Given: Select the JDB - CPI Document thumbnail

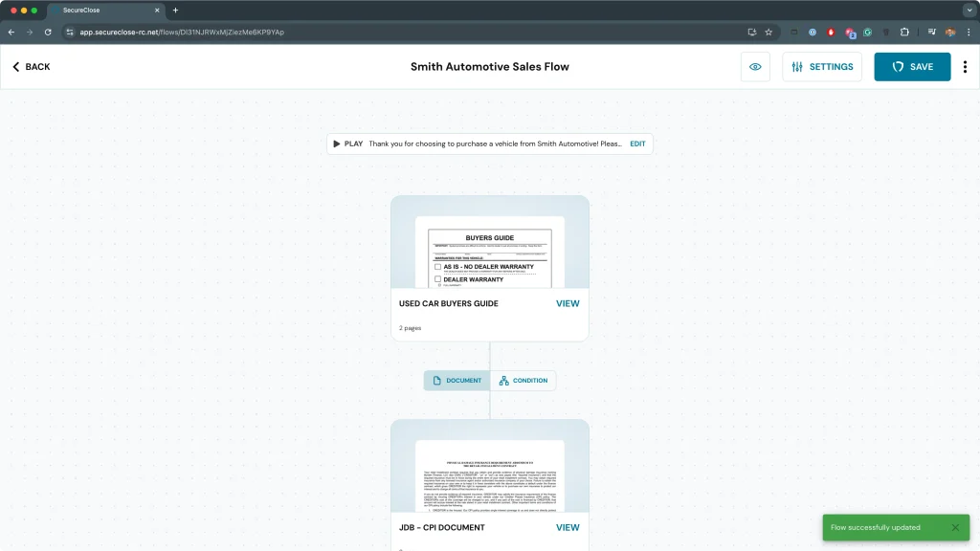Looking at the screenshot, I should [489, 475].
